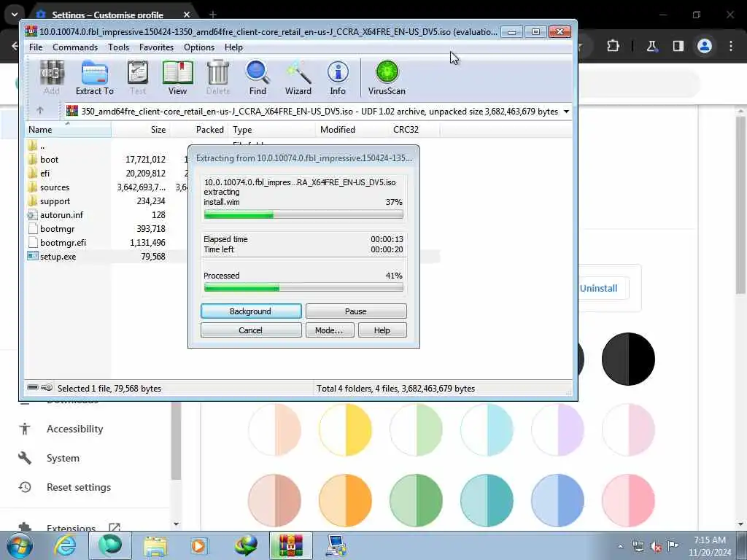Open Windows Media Player taskbar icon
Image resolution: width=747 pixels, height=560 pixels.
coord(199,546)
